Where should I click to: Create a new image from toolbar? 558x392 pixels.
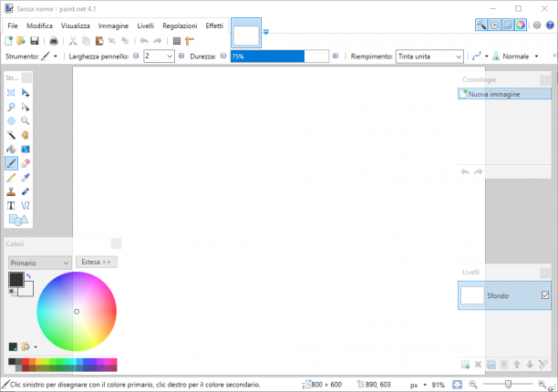point(9,40)
